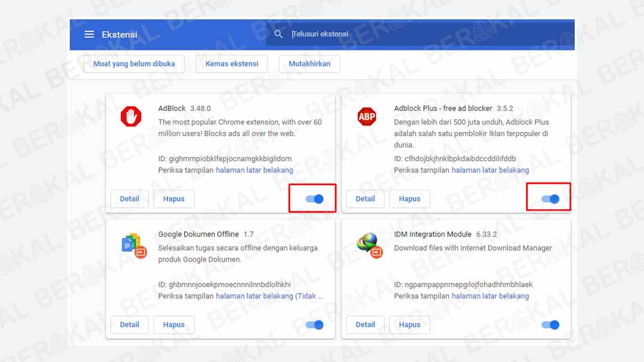The image size is (644, 362).
Task: Click the search magnifier icon
Action: pyautogui.click(x=279, y=33)
